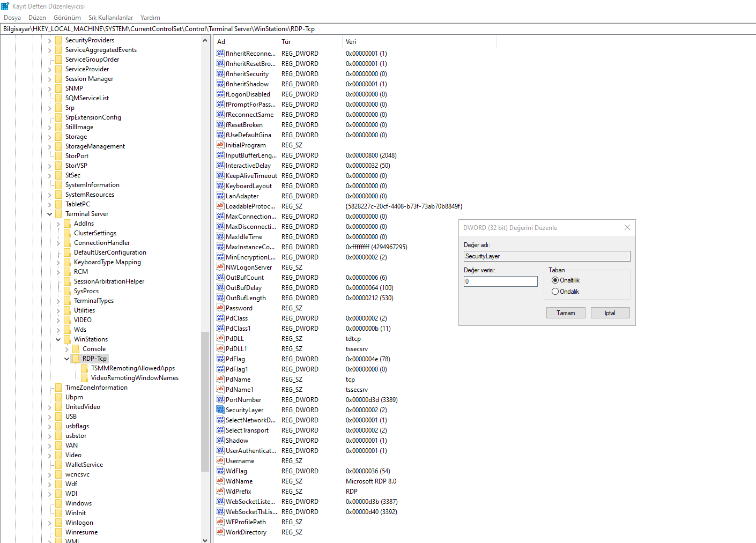The height and width of the screenshot is (543, 756).
Task: Click the Password string value icon
Action: [x=220, y=308]
